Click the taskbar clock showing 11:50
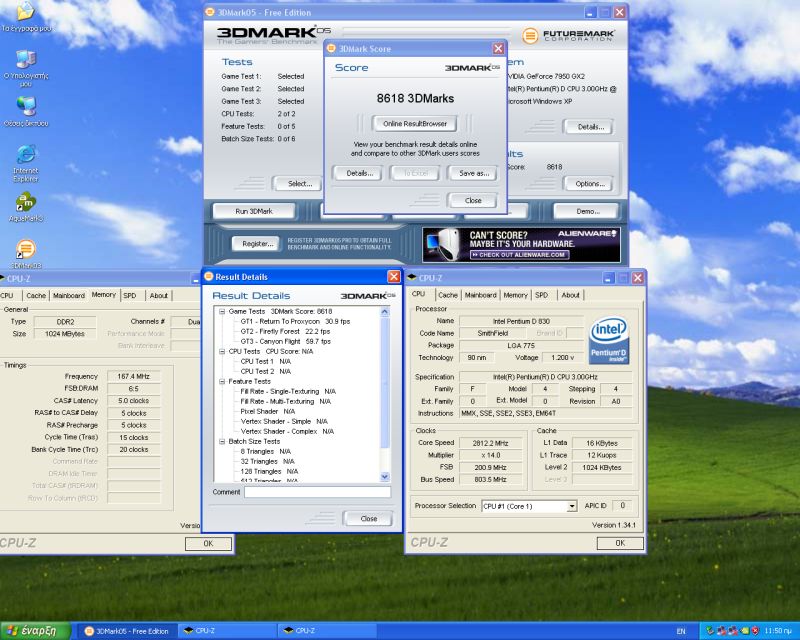 pos(778,631)
